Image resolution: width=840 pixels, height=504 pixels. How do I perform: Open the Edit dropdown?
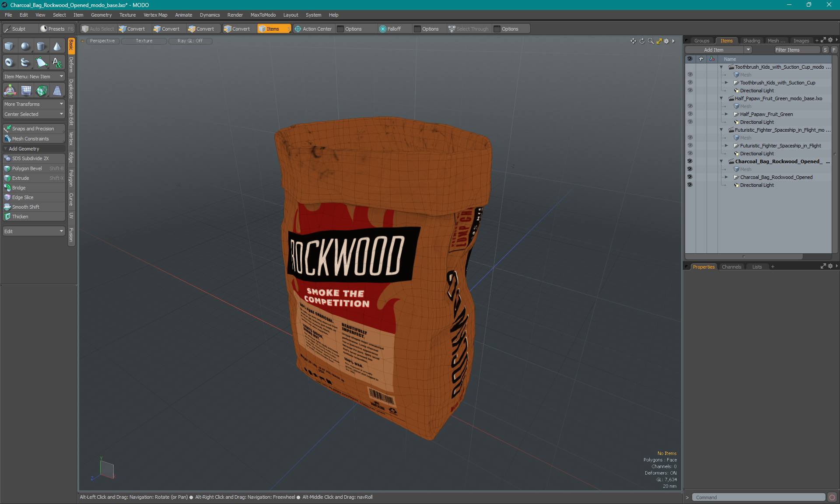coord(34,231)
